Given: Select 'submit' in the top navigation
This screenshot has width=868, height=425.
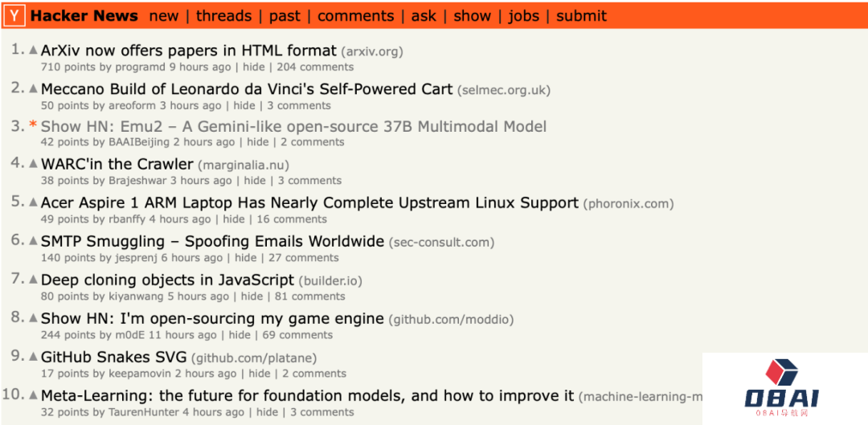Looking at the screenshot, I should pyautogui.click(x=581, y=16).
